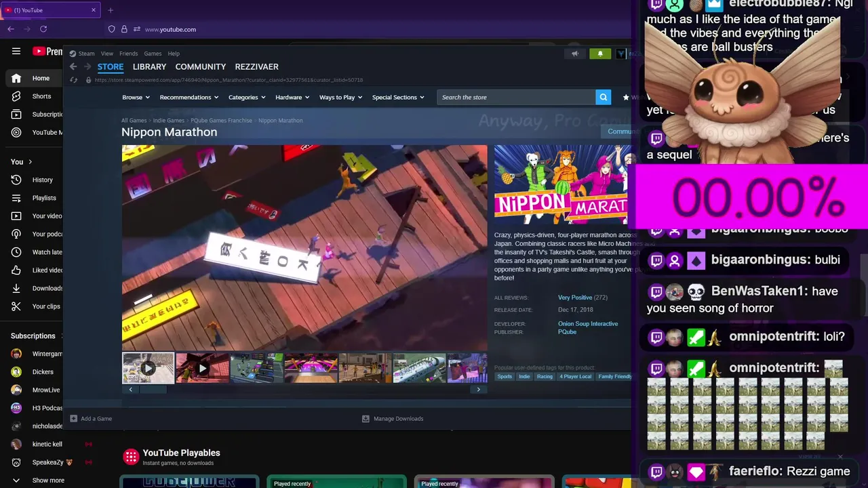Screen dimensions: 868x488
Task: Click Steam green notification bell
Action: click(599, 54)
